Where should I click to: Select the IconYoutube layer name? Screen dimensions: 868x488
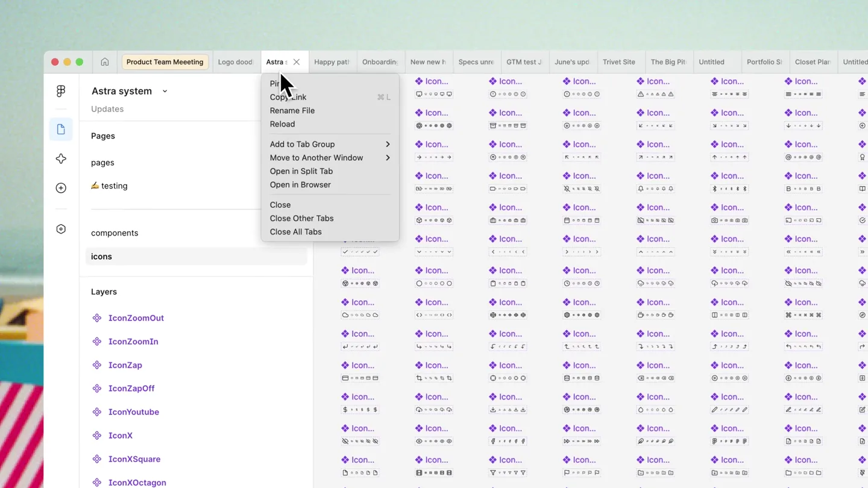134,412
